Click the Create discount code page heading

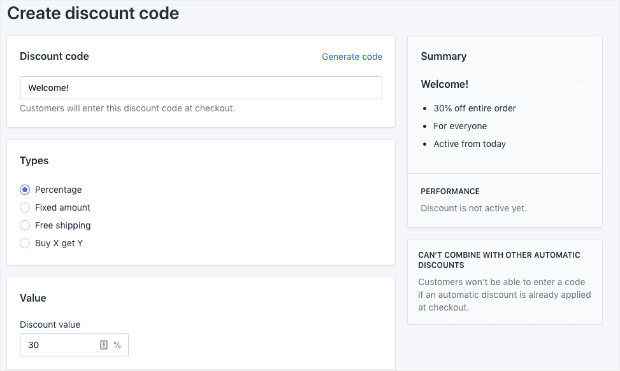click(x=93, y=13)
